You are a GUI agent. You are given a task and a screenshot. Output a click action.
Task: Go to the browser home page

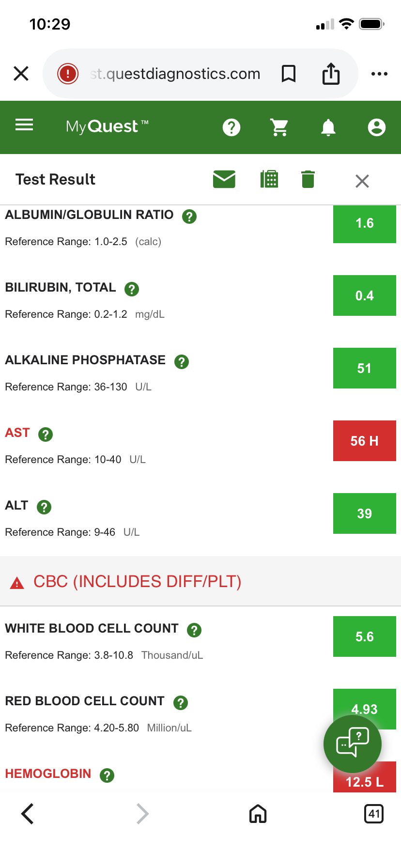[258, 814]
